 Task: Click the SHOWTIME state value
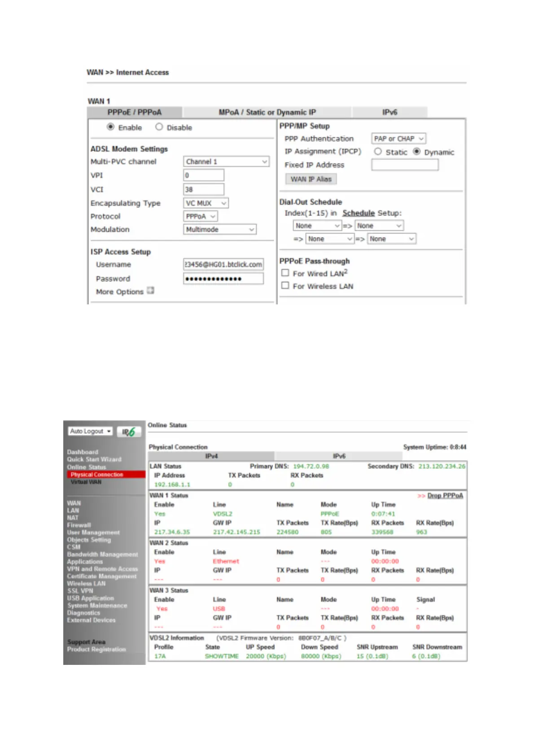(x=222, y=656)
